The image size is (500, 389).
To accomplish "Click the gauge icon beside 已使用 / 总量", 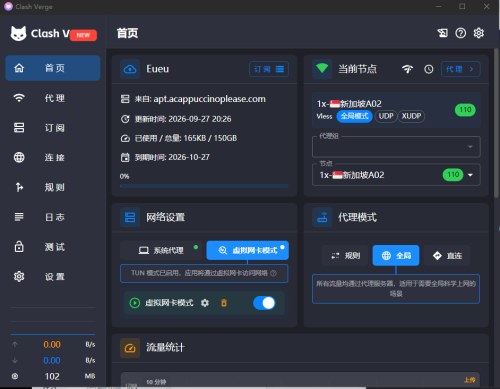I will pos(125,138).
